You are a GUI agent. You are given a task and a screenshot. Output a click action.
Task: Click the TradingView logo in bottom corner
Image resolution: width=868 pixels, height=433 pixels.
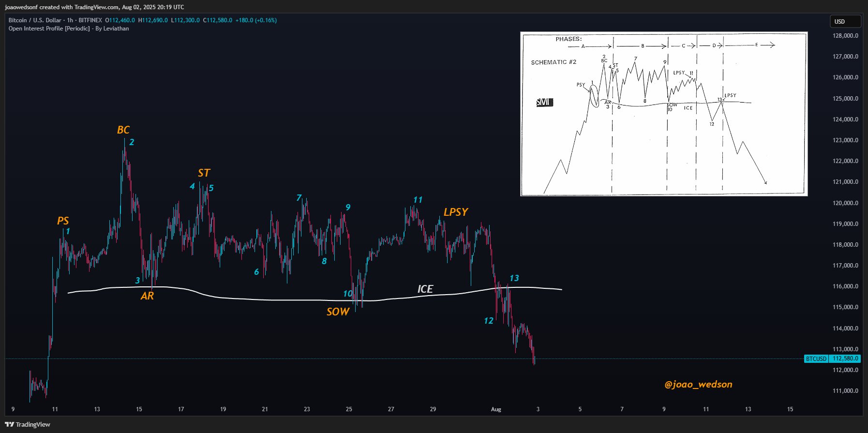coord(28,424)
